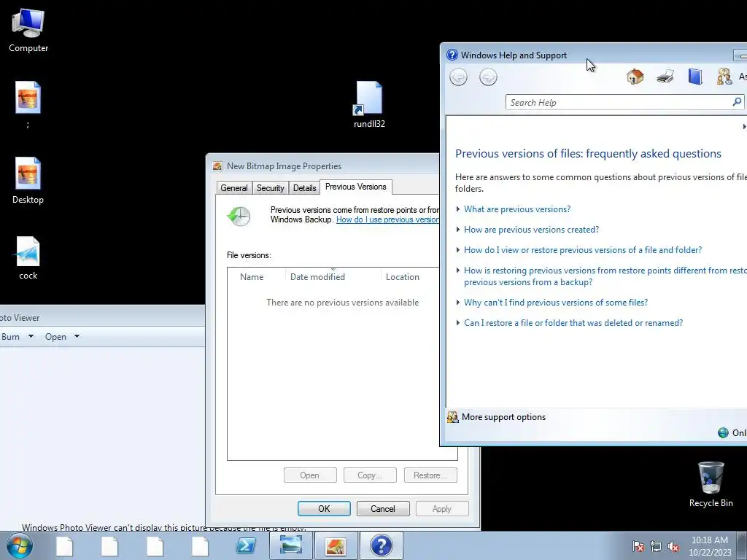Click Cancel in Properties dialog
This screenshot has height=560, width=747.
pos(383,508)
